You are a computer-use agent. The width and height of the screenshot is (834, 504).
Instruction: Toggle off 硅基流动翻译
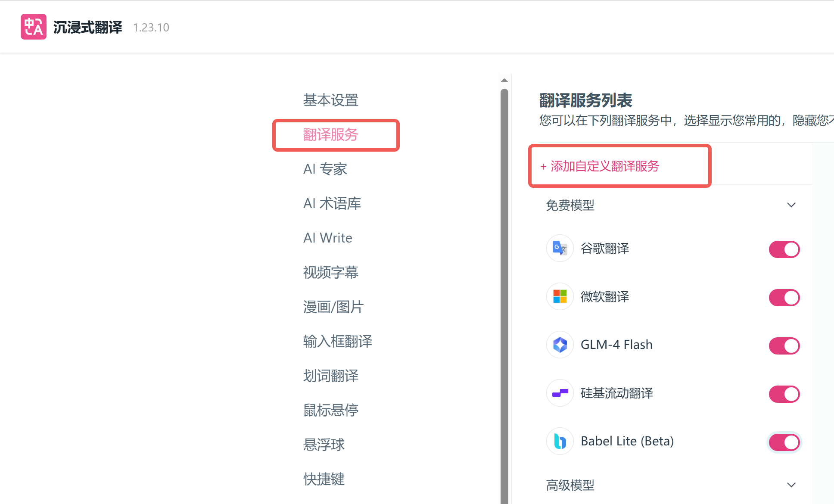784,394
